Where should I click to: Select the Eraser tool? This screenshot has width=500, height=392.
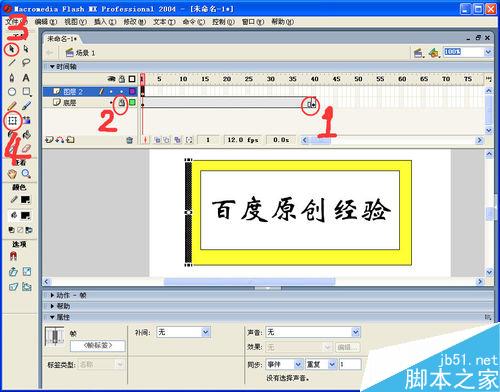tap(27, 148)
